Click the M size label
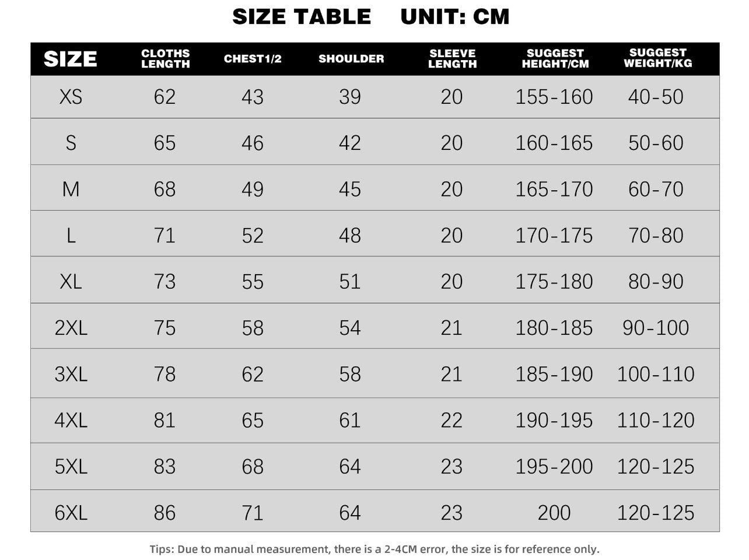The height and width of the screenshot is (560, 749). 71,189
